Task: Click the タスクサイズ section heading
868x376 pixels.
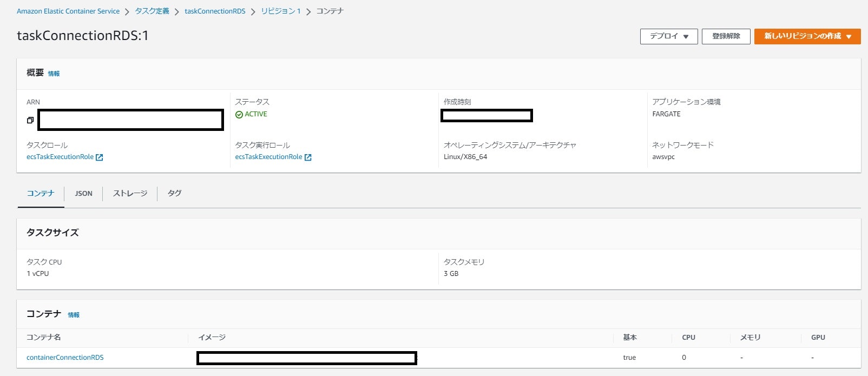Action: [52, 233]
